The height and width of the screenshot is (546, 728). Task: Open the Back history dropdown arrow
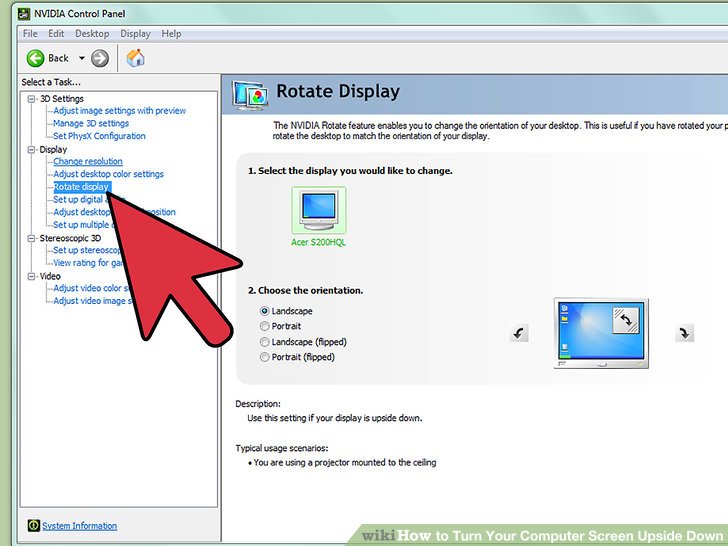(x=82, y=58)
